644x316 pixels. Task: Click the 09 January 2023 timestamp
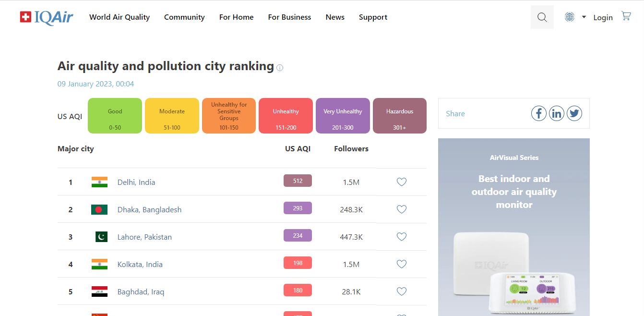[95, 84]
